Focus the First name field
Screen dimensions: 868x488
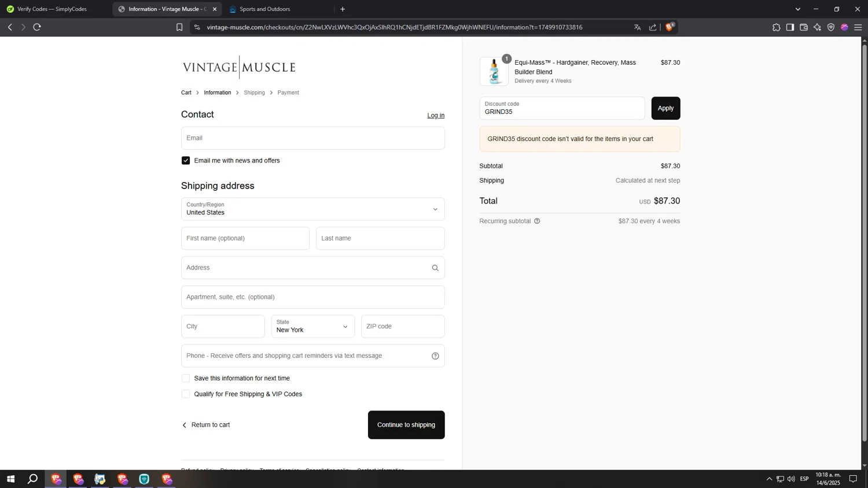tap(245, 238)
